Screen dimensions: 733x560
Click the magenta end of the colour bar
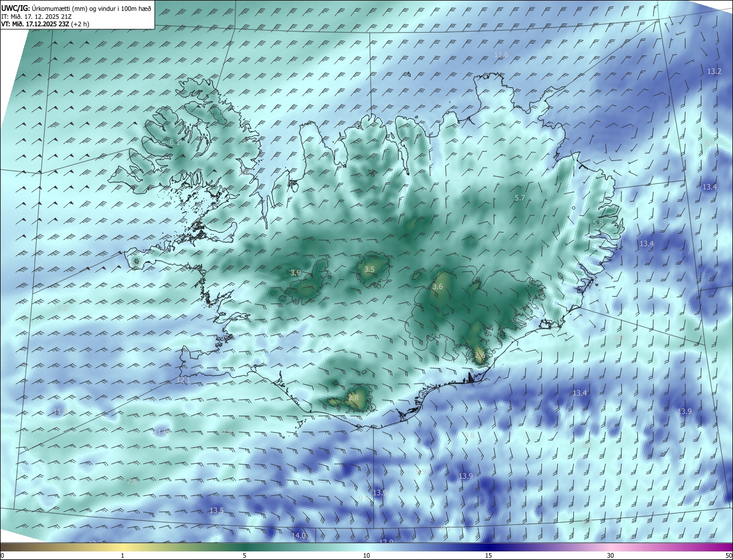(x=727, y=547)
